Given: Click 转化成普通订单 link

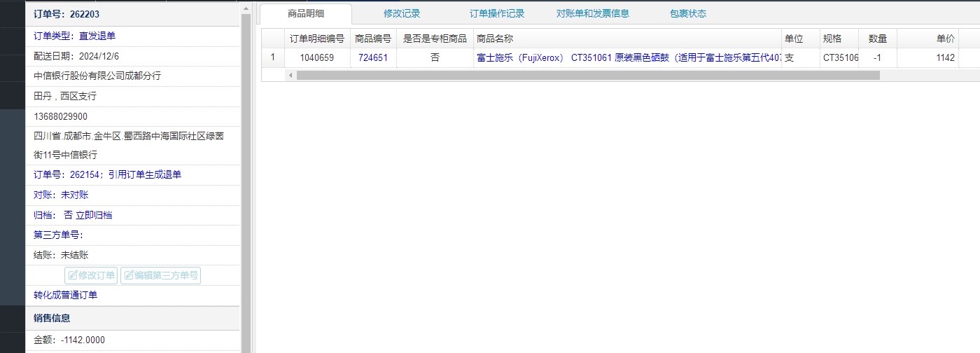Looking at the screenshot, I should click(x=65, y=295).
